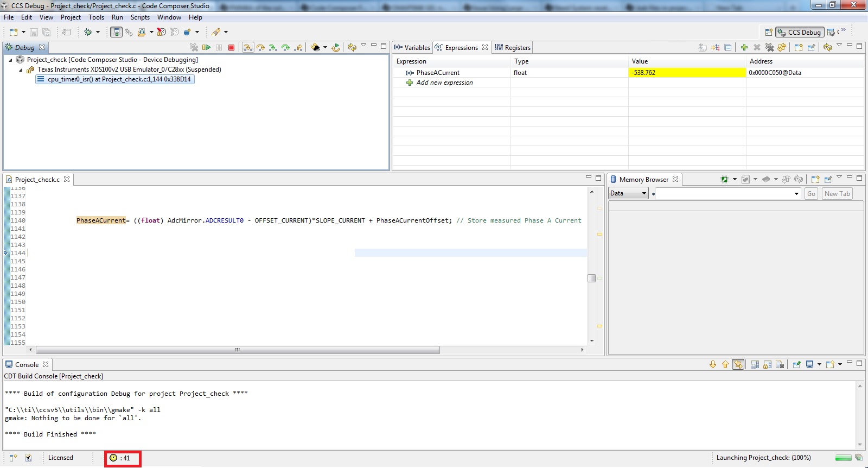Click the editor horizontal scrollbar
The image size is (868, 468).
(238, 350)
